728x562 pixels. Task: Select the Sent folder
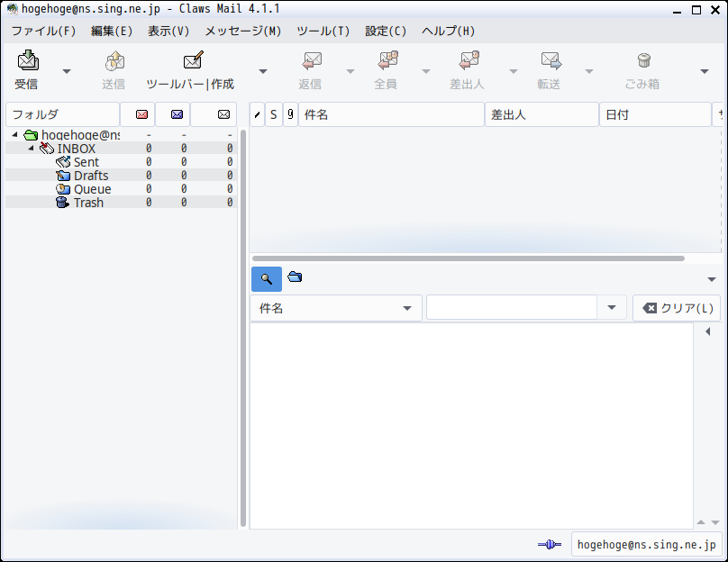tap(86, 162)
